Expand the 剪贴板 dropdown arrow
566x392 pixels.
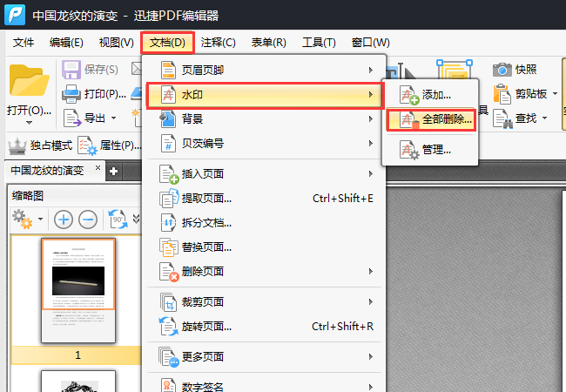point(555,94)
